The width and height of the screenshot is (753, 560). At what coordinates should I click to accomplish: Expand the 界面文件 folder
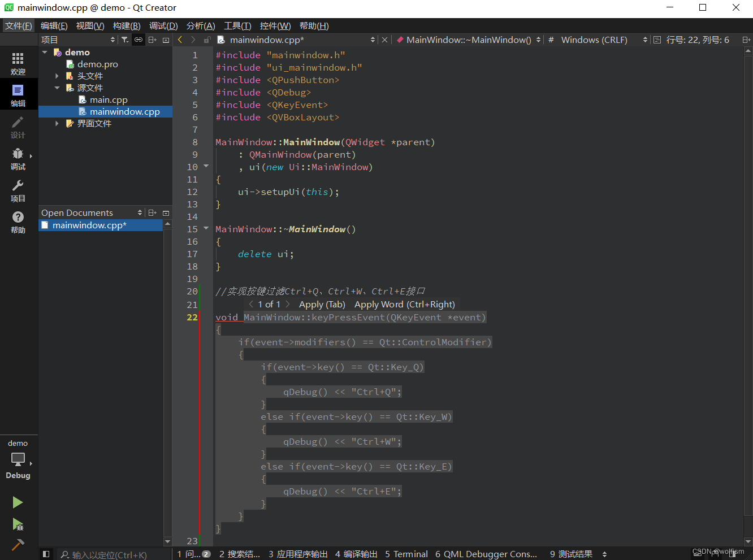(57, 123)
